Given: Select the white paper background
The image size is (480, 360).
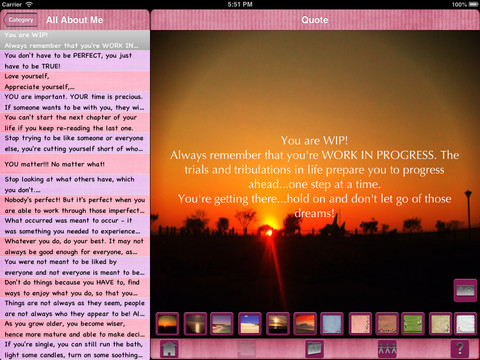Looking at the screenshot, I should [x=466, y=323].
